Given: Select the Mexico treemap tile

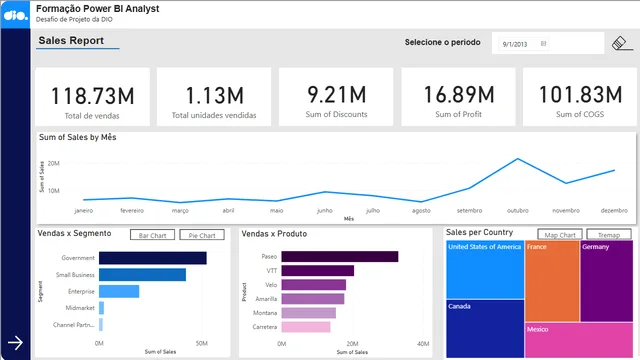Looking at the screenshot, I should click(579, 340).
